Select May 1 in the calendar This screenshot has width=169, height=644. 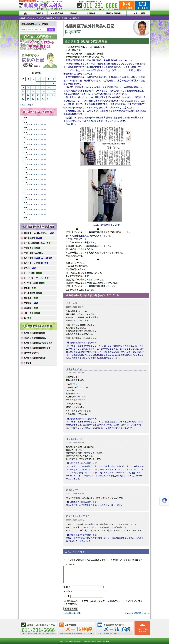point(38,83)
